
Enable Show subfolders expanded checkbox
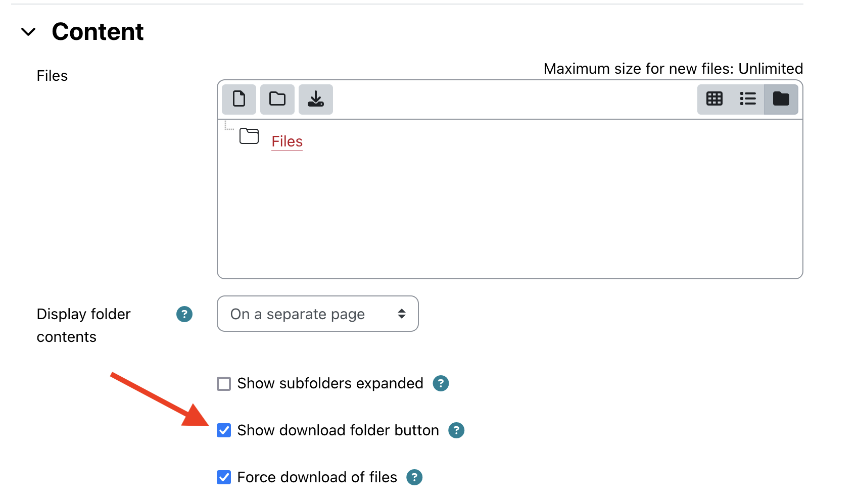pyautogui.click(x=224, y=384)
